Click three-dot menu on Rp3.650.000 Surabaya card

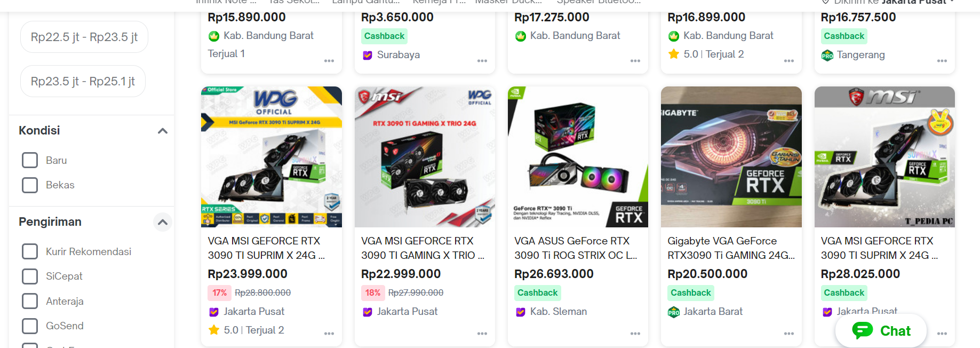(482, 61)
